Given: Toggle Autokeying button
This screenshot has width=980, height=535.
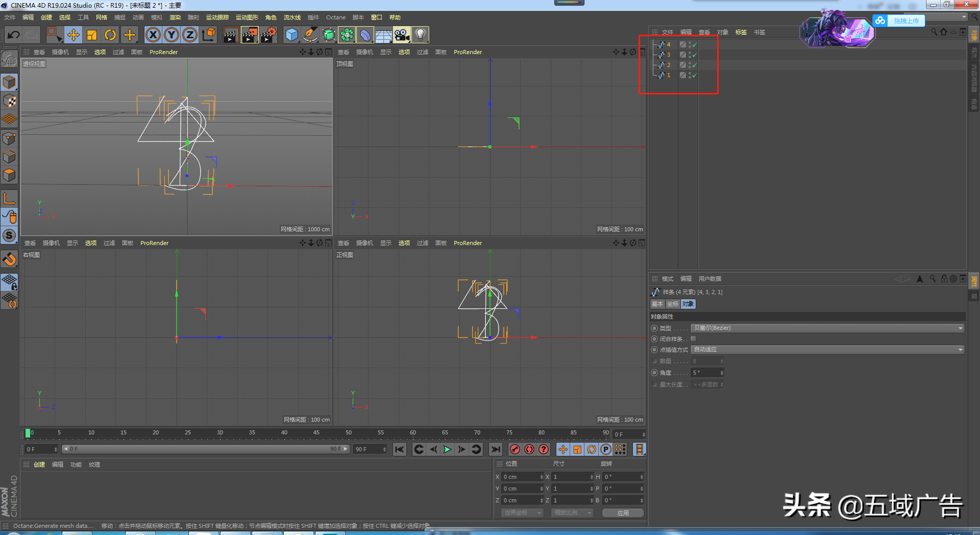Looking at the screenshot, I should point(529,449).
